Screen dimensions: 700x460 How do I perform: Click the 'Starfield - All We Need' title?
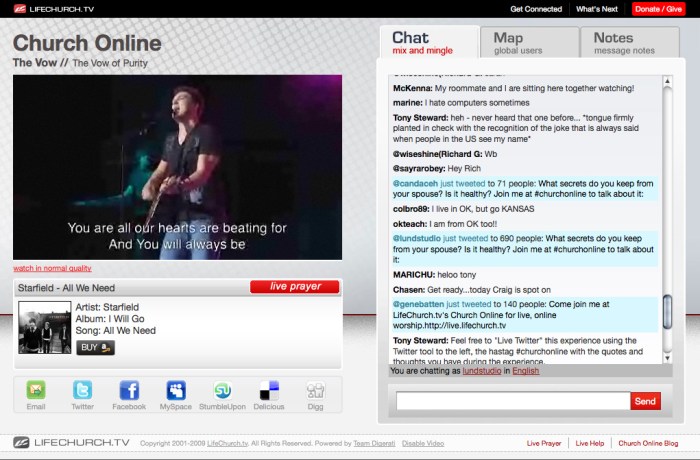pyautogui.click(x=66, y=288)
